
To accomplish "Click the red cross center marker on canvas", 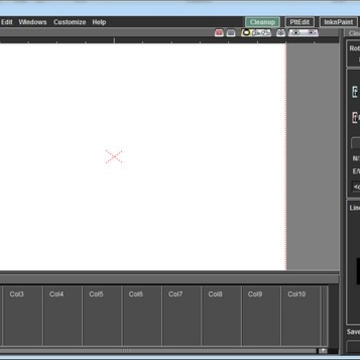I will pos(114,157).
